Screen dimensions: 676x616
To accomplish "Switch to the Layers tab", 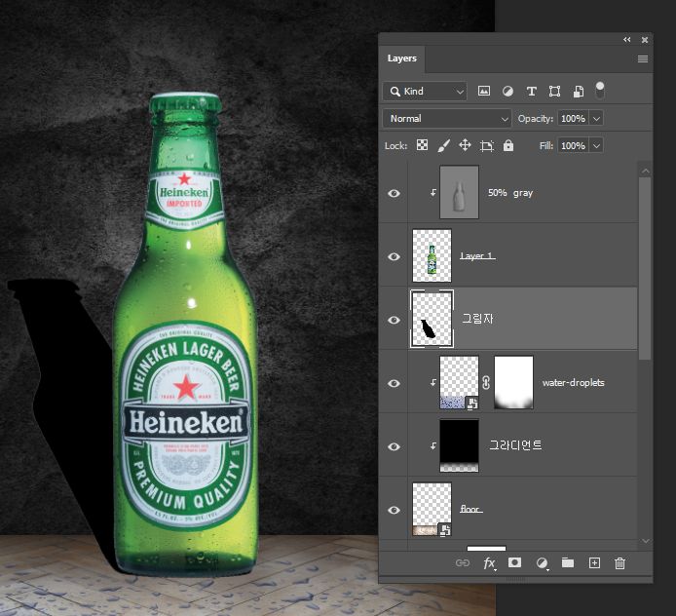I will tap(402, 58).
